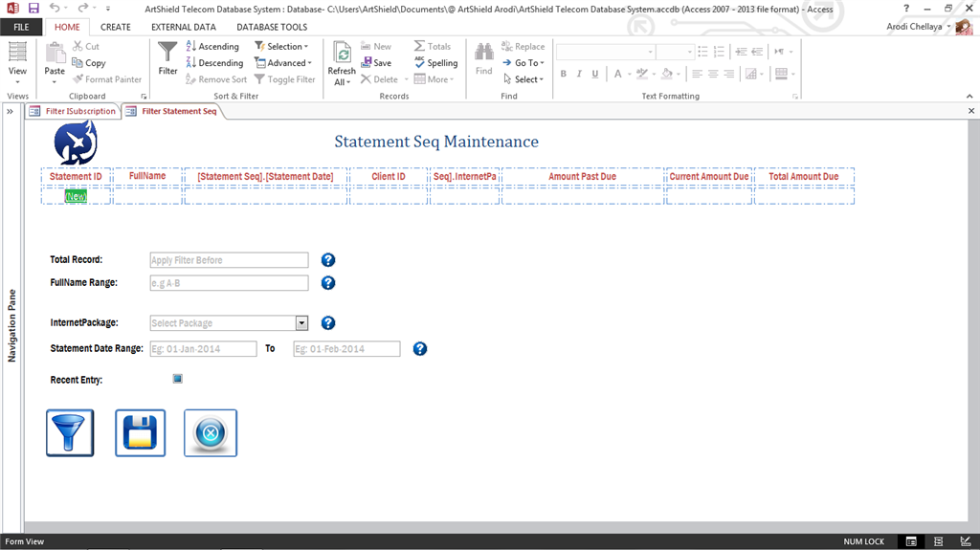Image resolution: width=980 pixels, height=550 pixels.
Task: Click the text highlight color button
Action: click(642, 74)
